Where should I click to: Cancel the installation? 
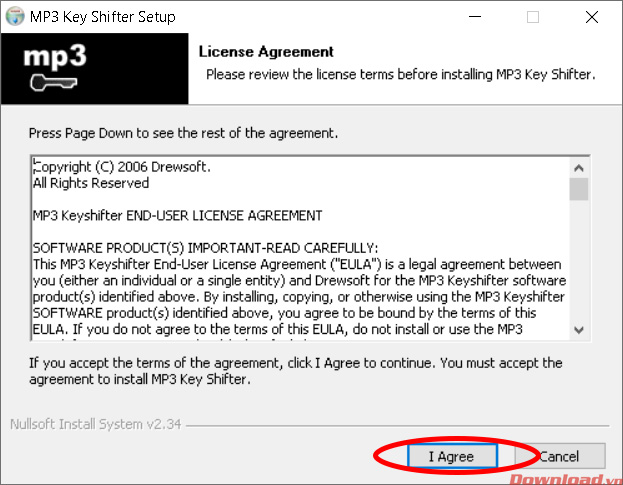pos(559,456)
